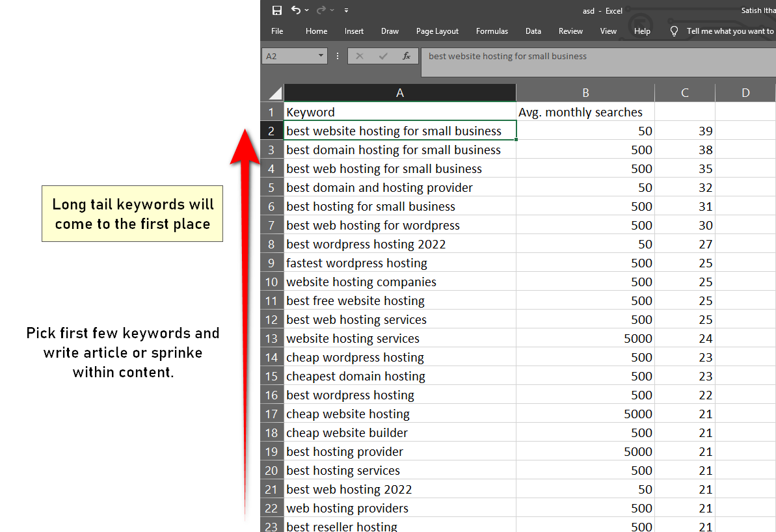Select cell 'best web hosting for wordpress'
Image resolution: width=776 pixels, height=532 pixels.
[400, 225]
